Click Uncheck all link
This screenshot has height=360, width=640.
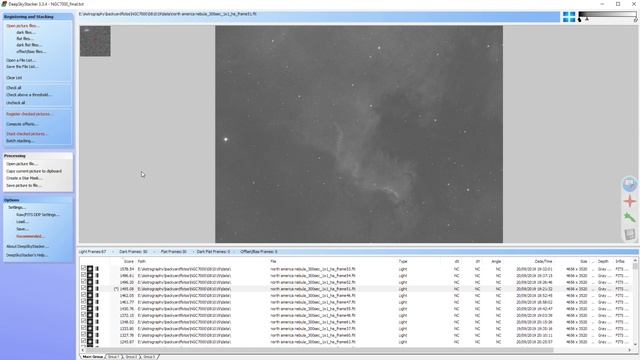[16, 103]
